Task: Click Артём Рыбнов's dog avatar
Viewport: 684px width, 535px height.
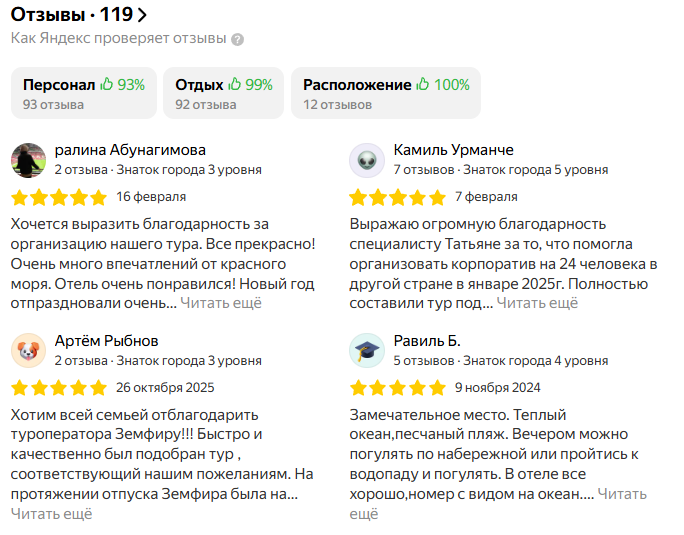Action: point(29,351)
